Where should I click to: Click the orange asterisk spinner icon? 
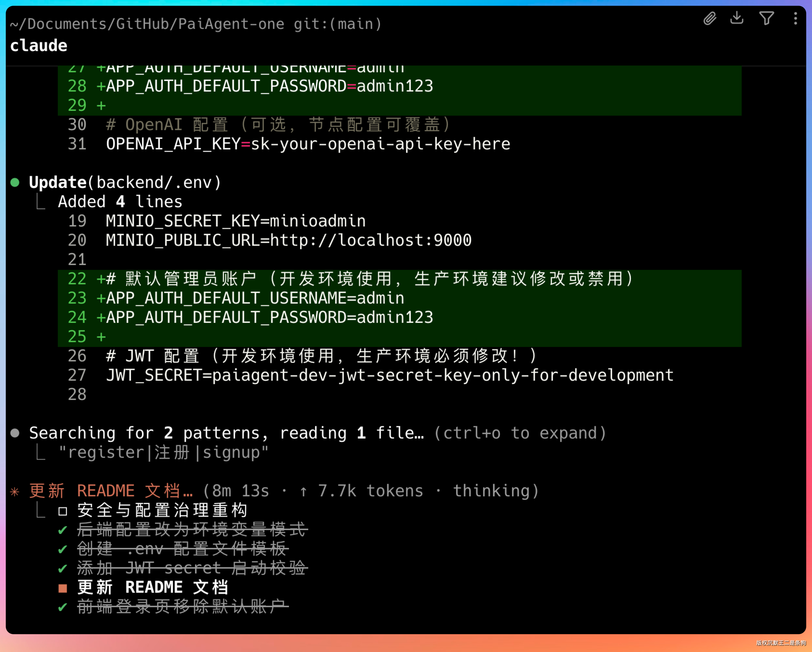pos(15,492)
